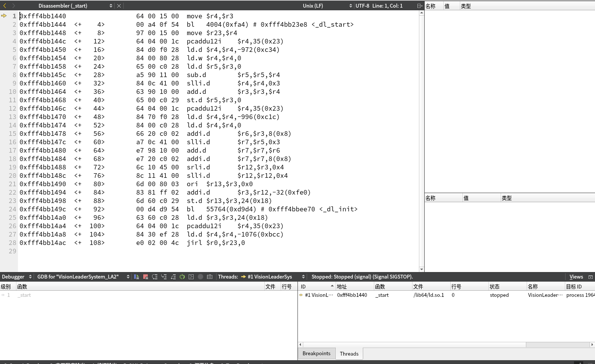595x364 pixels.
Task: Open the Disassembler (_start) view dropdown
Action: (111, 6)
